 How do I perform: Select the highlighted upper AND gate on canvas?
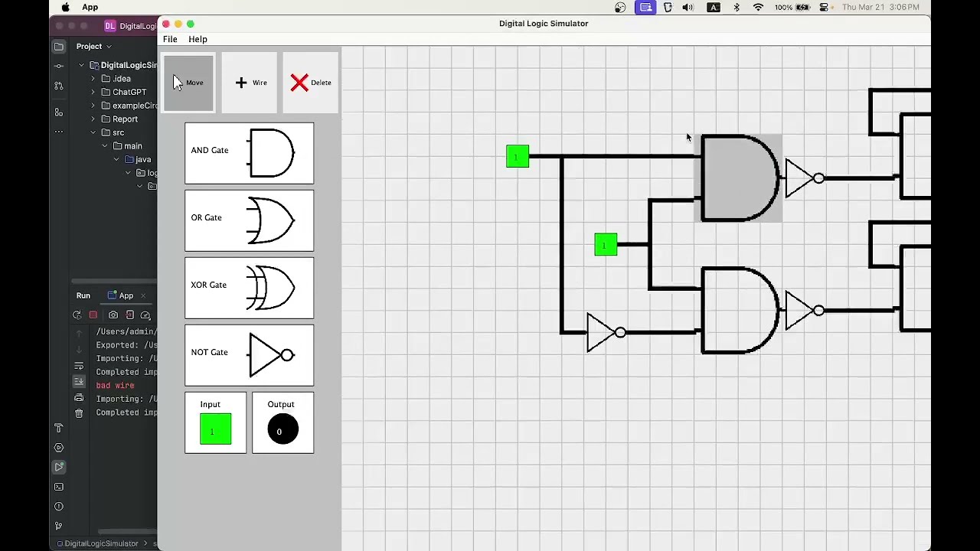point(740,178)
